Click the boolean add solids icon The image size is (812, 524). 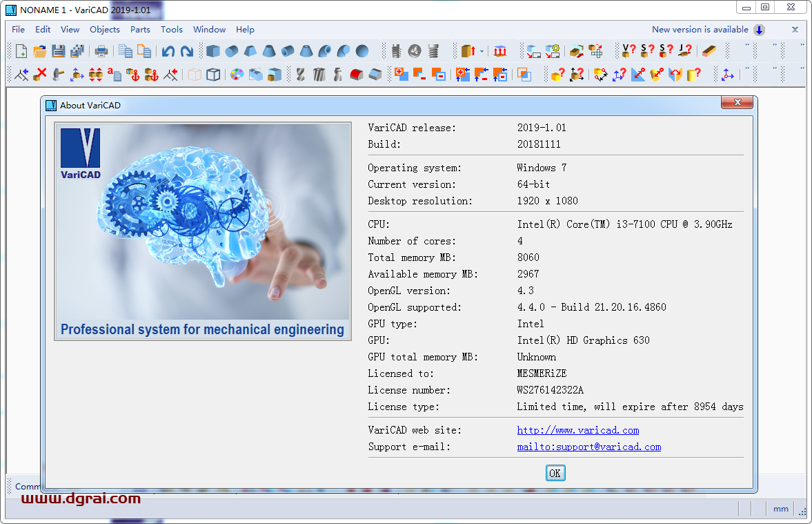[x=401, y=75]
